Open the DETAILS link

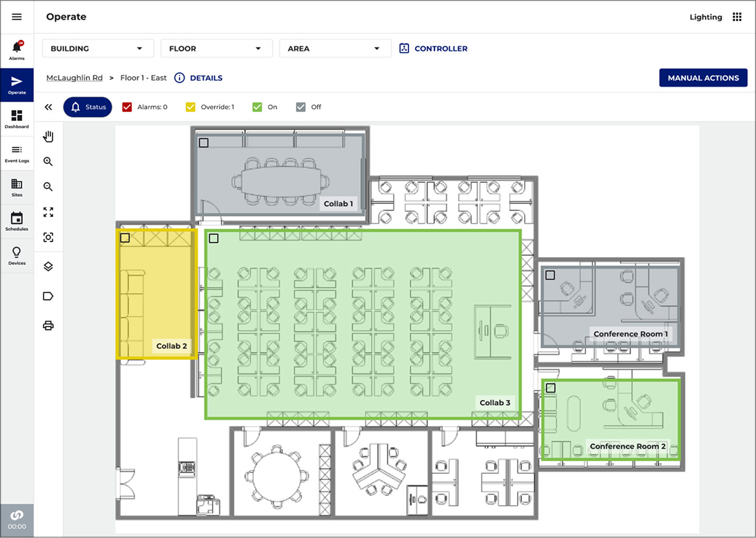point(206,78)
